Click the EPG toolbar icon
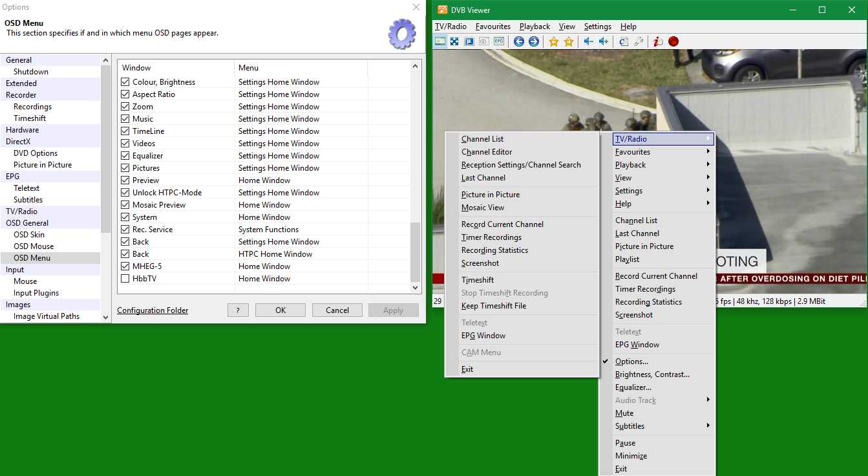The width and height of the screenshot is (868, 476). tap(499, 41)
